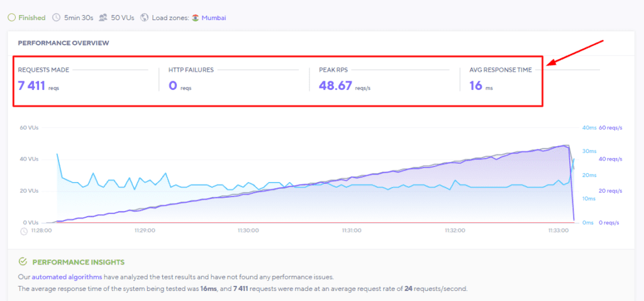Viewport: 644px width, 301px height.
Task: Click the bold 24 requests/second figure
Action: [408, 288]
